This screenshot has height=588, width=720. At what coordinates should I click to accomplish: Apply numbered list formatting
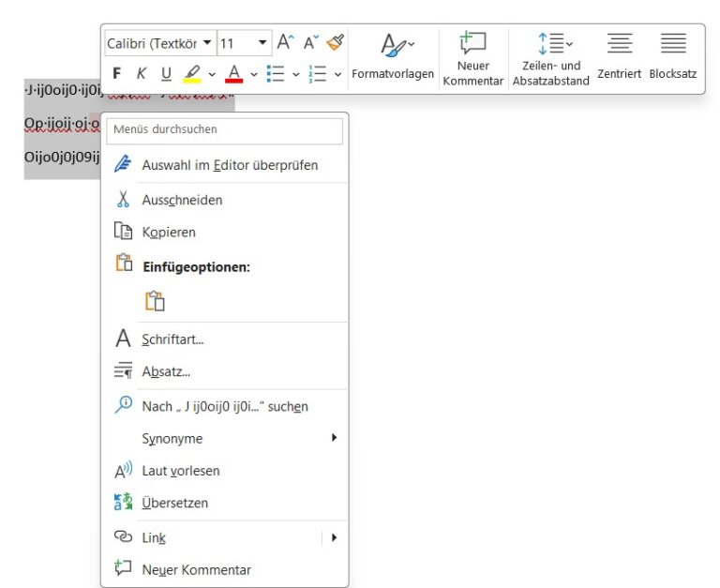(x=317, y=73)
